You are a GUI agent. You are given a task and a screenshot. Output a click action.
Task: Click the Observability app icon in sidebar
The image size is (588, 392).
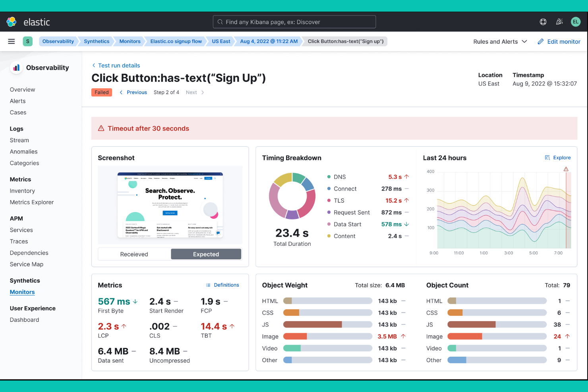[x=15, y=67]
